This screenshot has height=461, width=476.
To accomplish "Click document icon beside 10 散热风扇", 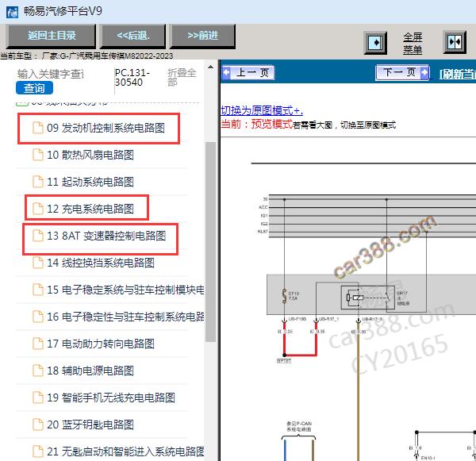I will (37, 155).
